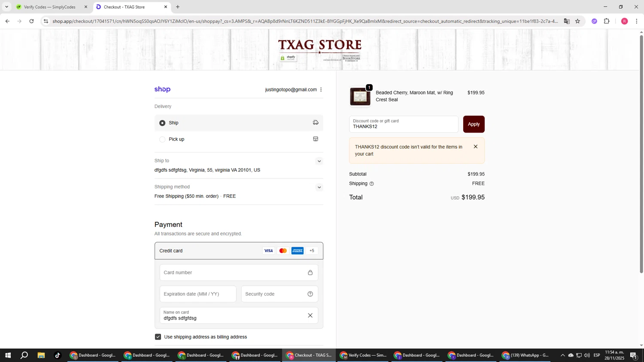Viewport: 644px width, 362px height.
Task: Bookmark this page with star icon
Action: click(x=577, y=21)
